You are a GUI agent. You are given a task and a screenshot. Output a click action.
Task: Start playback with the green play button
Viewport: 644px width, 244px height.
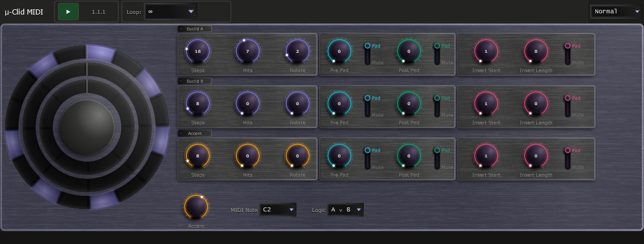68,12
